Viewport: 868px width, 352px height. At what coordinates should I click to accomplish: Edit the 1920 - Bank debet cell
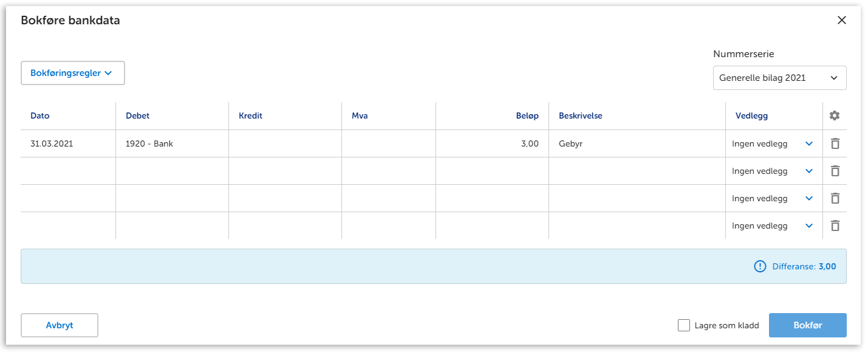click(x=172, y=144)
